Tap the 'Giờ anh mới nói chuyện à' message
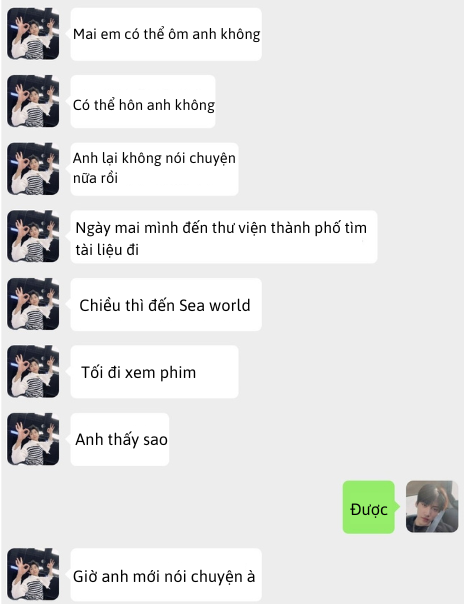 tap(166, 575)
